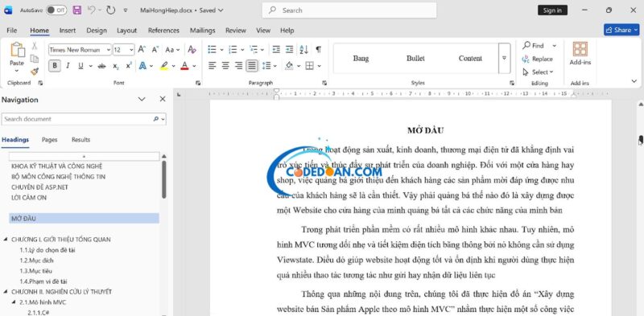Screen dimensions: 644x316
Task: Toggle Bold formatting
Action: (x=55, y=66)
